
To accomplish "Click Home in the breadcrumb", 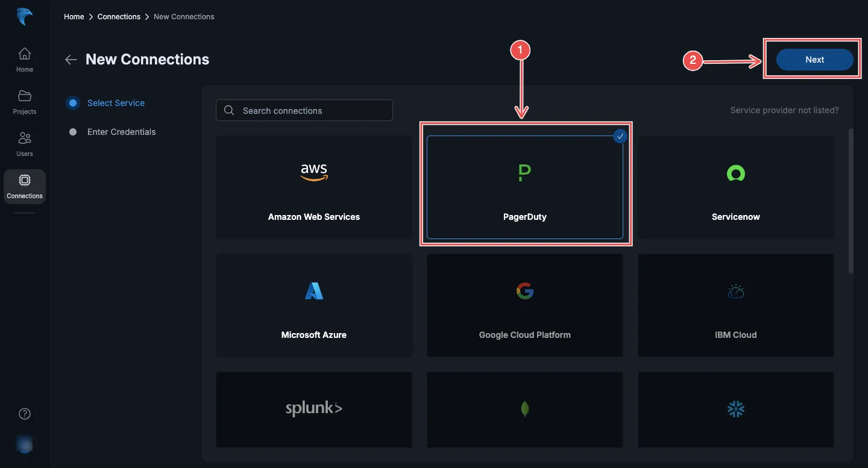I will point(74,17).
